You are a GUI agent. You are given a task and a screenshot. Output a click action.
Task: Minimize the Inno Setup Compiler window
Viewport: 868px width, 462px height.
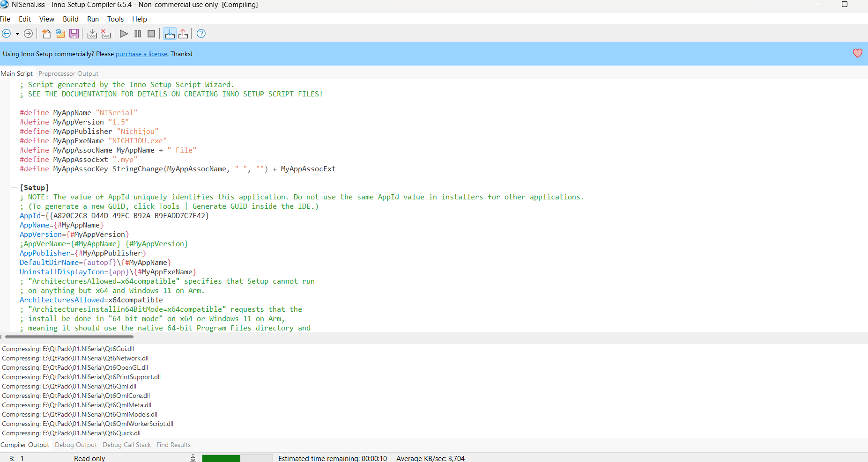click(817, 4)
